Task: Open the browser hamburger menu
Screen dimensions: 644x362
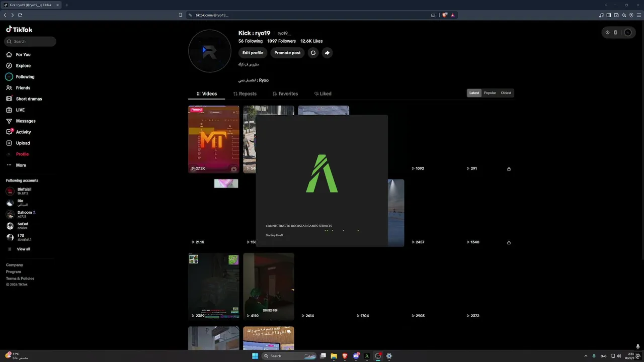Action: pos(638,15)
